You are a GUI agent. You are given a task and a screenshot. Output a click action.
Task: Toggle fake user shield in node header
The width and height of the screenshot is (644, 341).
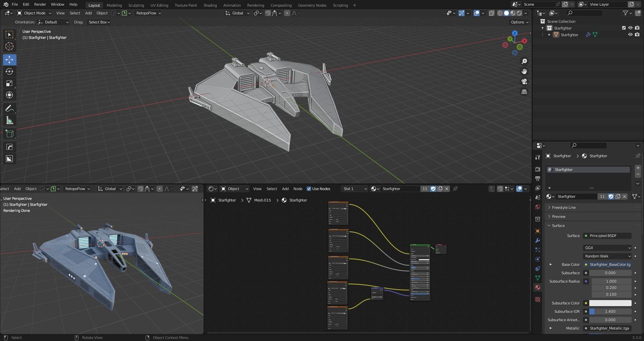coord(433,189)
